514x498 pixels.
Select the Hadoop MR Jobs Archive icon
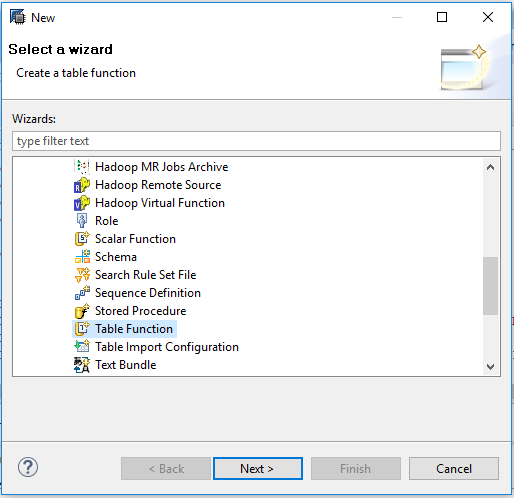[82, 167]
